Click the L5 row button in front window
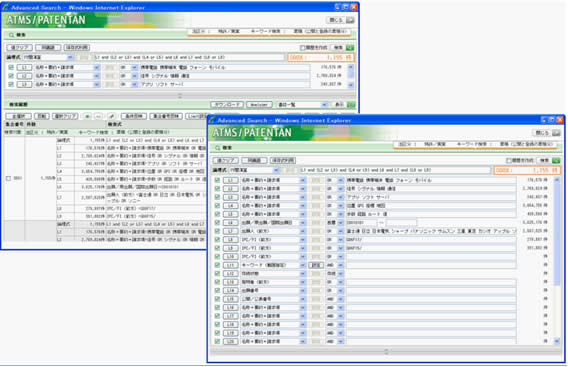This screenshot has width=568, height=367. coord(231,214)
